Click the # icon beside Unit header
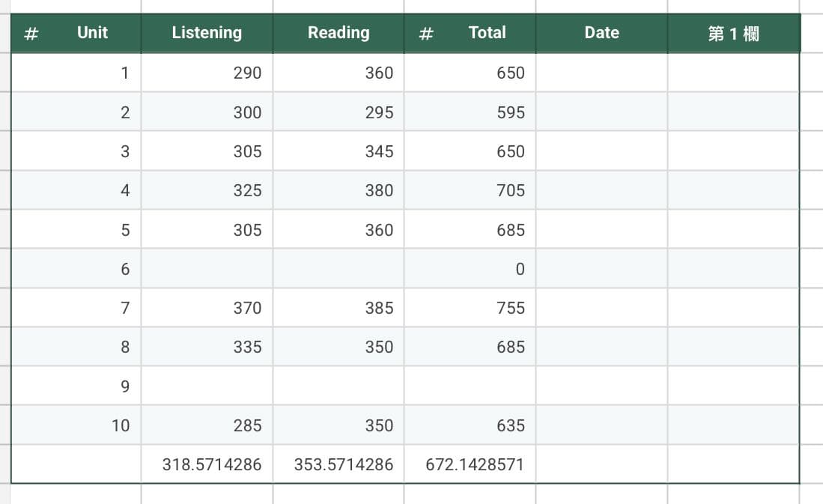Screen dimensions: 823x504 click(31, 34)
